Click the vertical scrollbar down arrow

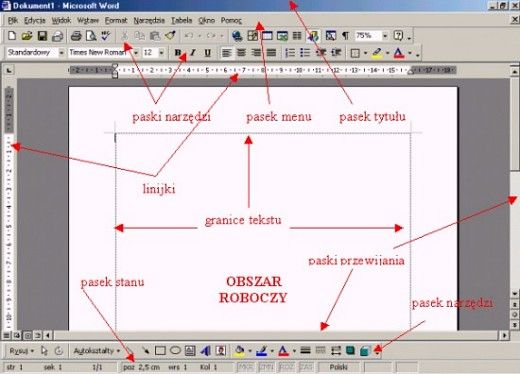(515, 294)
